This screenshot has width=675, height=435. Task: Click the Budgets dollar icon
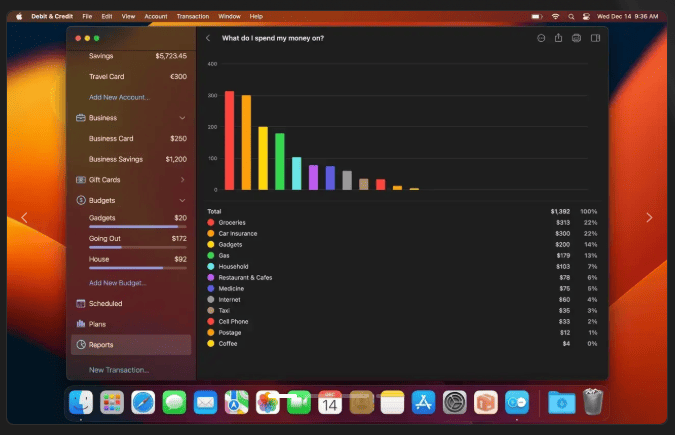tap(81, 200)
